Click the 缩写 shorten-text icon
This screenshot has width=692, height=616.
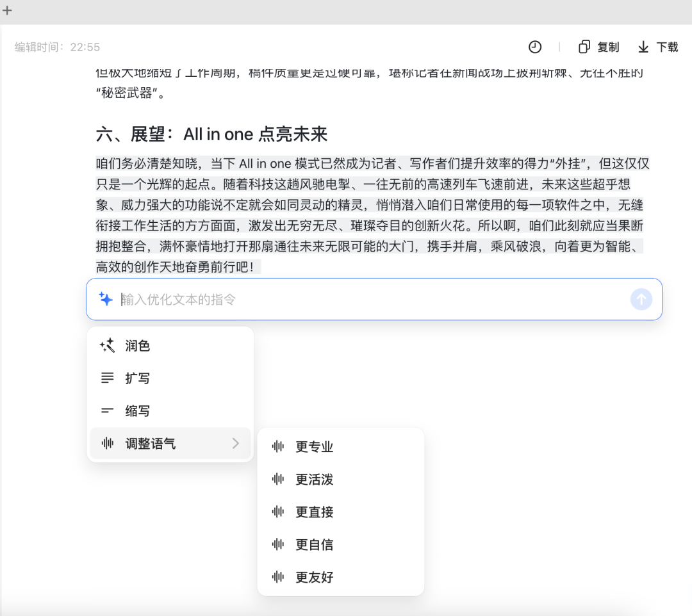tap(108, 410)
